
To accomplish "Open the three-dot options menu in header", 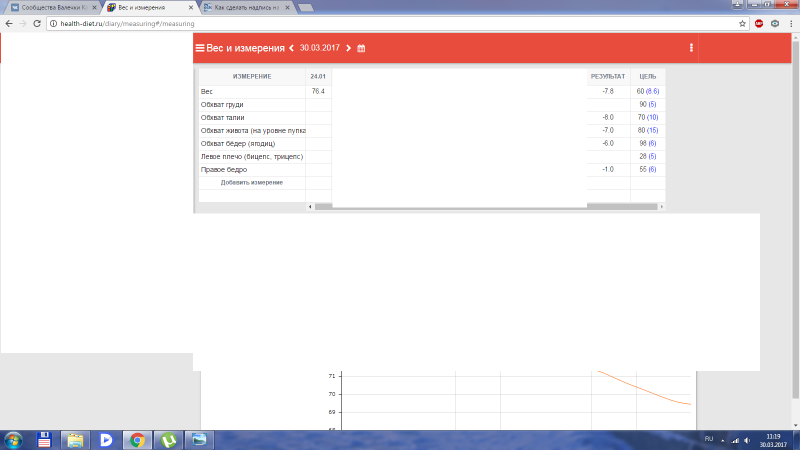I will [691, 48].
